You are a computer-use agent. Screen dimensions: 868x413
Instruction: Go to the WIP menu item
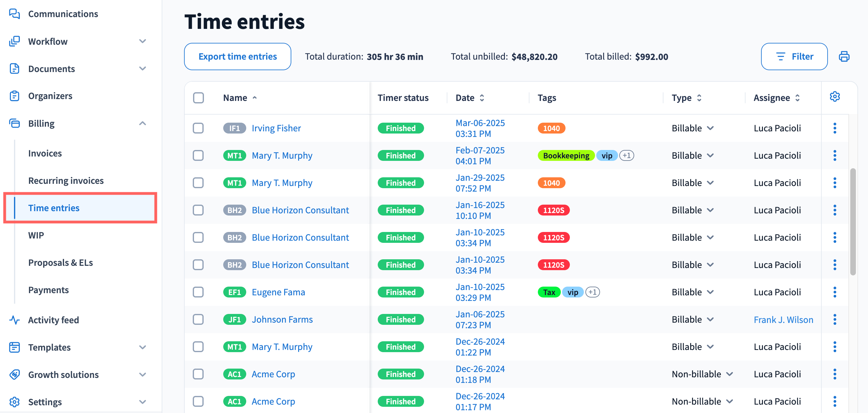click(x=36, y=235)
